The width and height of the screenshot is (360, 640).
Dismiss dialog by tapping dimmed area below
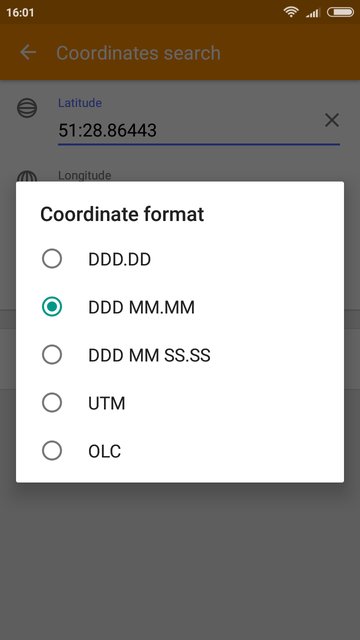point(180,561)
